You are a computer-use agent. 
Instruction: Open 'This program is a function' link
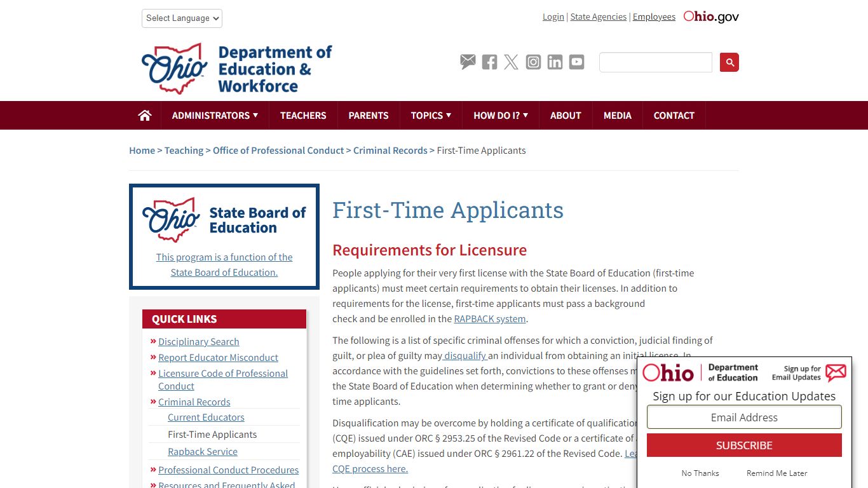[224, 265]
